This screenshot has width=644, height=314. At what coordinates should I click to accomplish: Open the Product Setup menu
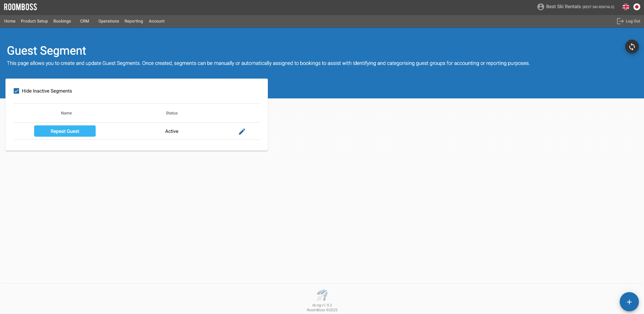click(x=34, y=21)
